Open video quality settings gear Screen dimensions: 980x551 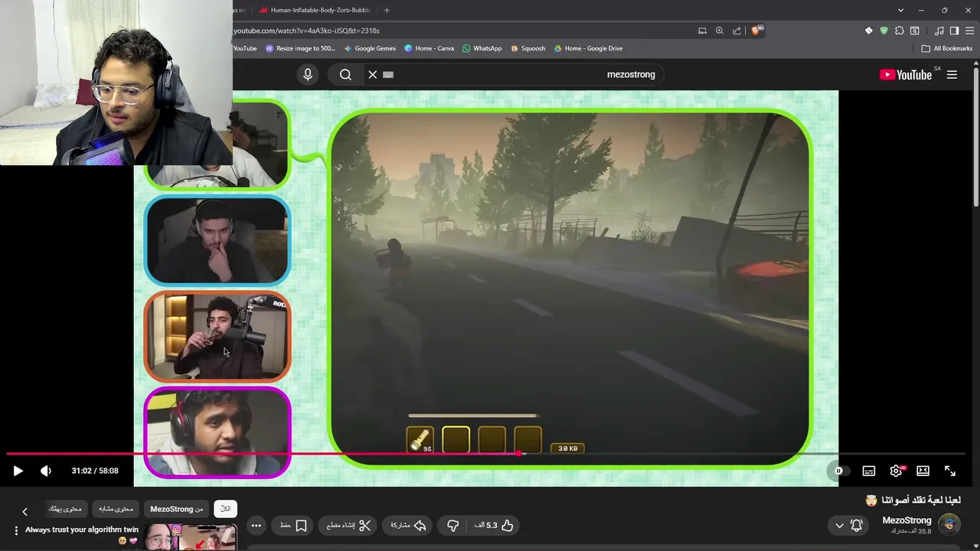[x=896, y=471]
